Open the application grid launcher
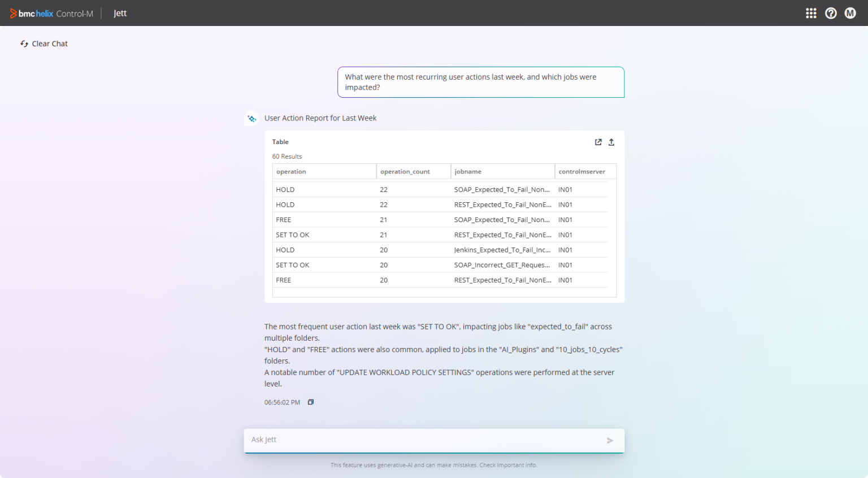 (811, 12)
